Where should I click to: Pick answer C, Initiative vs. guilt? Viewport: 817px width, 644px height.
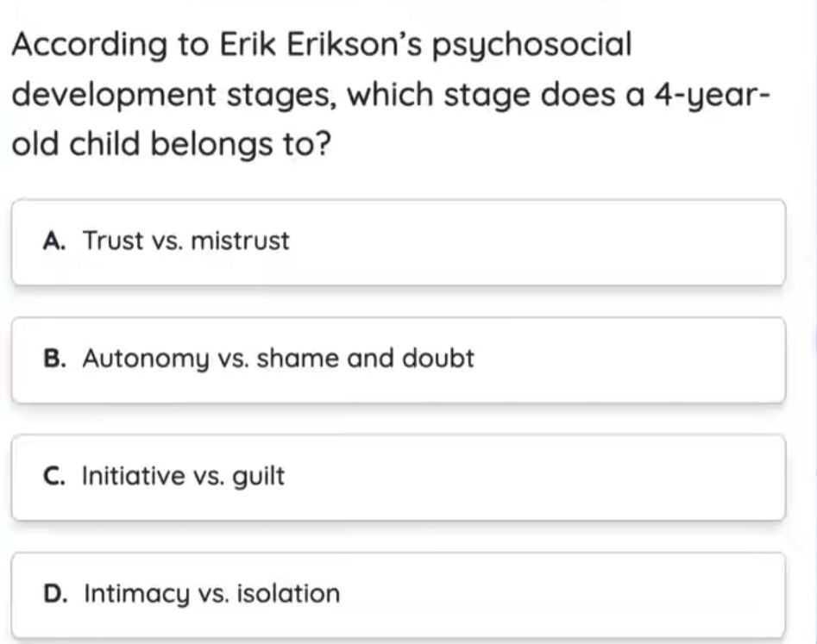tap(397, 477)
